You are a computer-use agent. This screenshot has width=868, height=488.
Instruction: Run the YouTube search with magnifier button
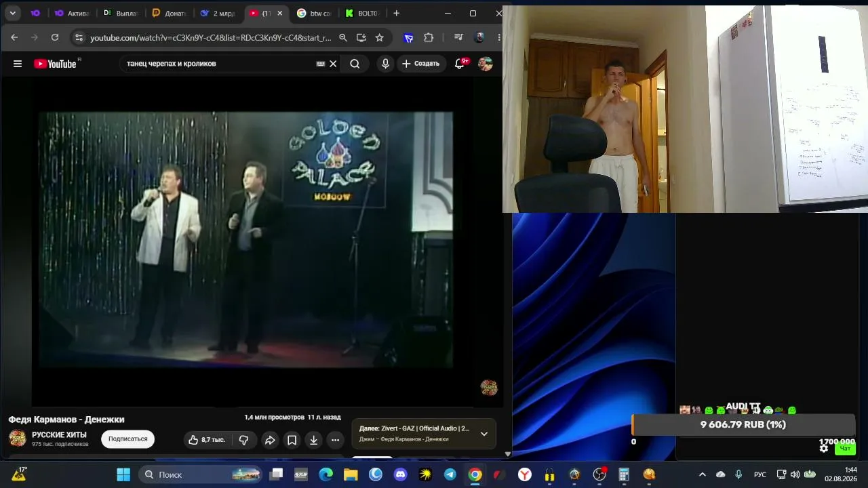tap(355, 64)
